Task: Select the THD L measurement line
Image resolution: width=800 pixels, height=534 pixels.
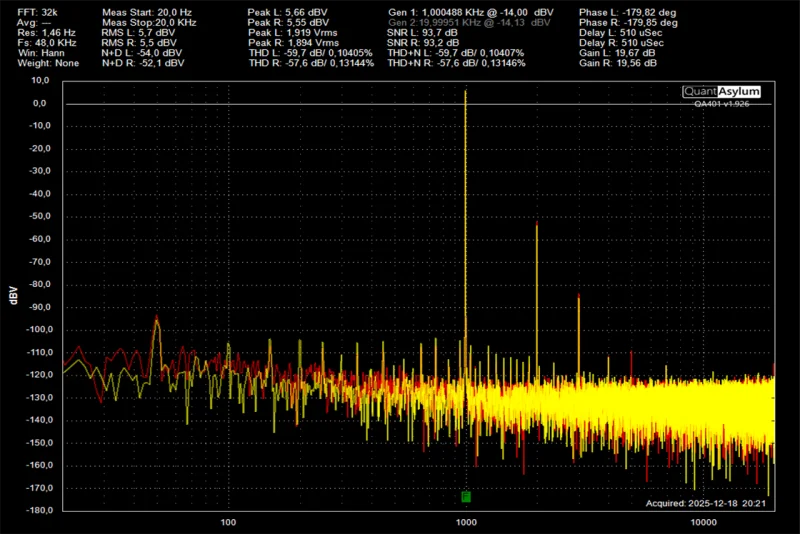Action: [310, 53]
